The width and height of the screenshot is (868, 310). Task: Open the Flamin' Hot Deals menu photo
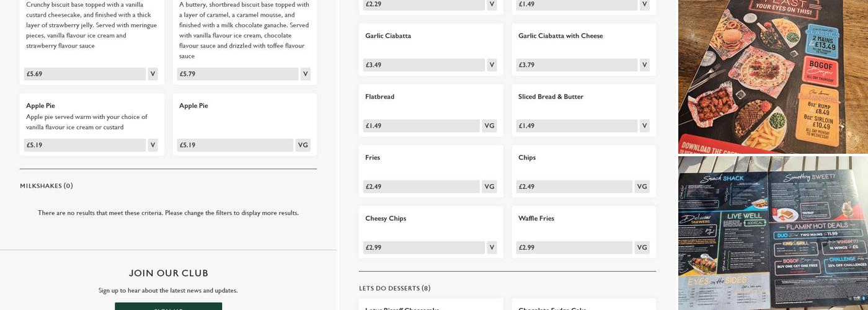click(x=773, y=232)
